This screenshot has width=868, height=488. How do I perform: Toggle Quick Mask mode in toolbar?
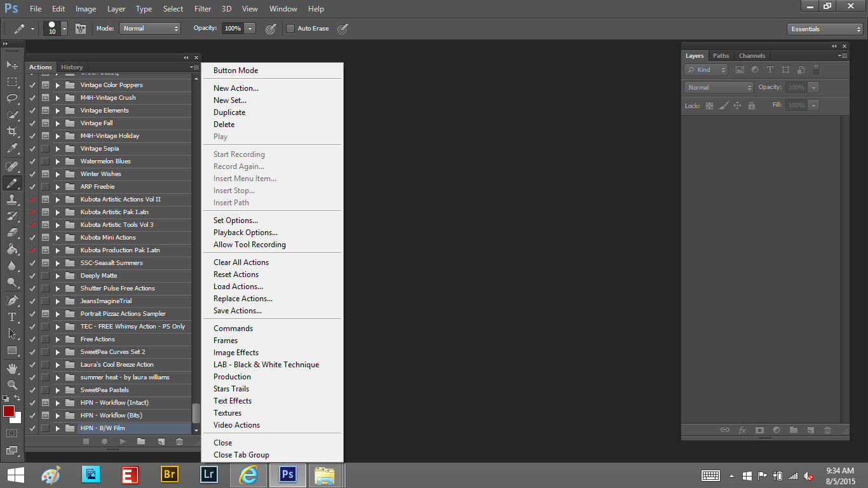pyautogui.click(x=12, y=433)
